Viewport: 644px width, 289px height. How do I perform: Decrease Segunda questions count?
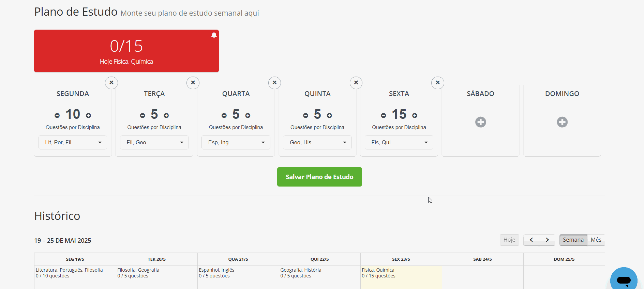[57, 115]
